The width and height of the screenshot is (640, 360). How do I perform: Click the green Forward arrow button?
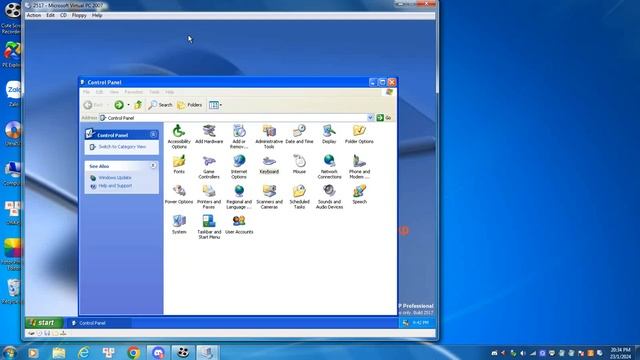pos(119,105)
